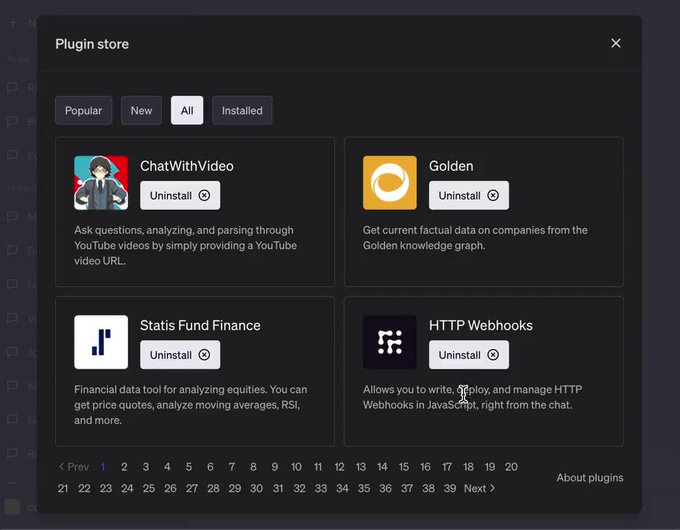Viewport: 680px width, 530px height.
Task: Uninstall the Statis Fund Finance plugin
Action: click(180, 355)
